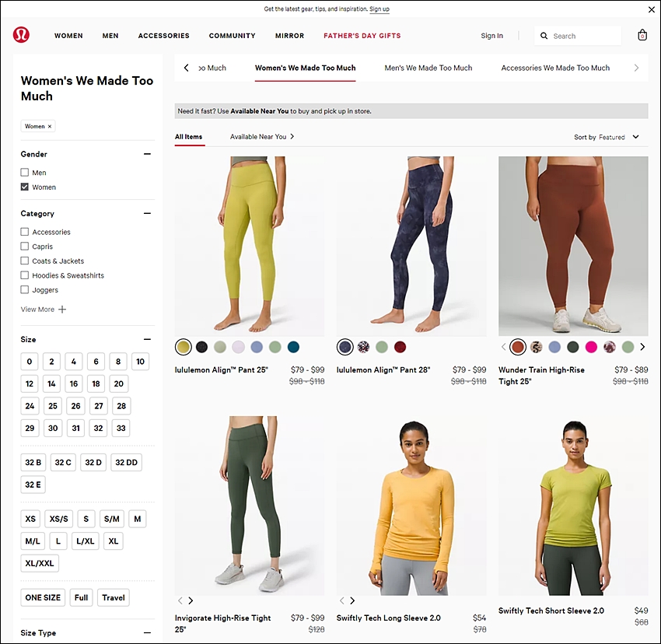Open the MEN navigation menu
This screenshot has width=661, height=644.
[x=110, y=36]
